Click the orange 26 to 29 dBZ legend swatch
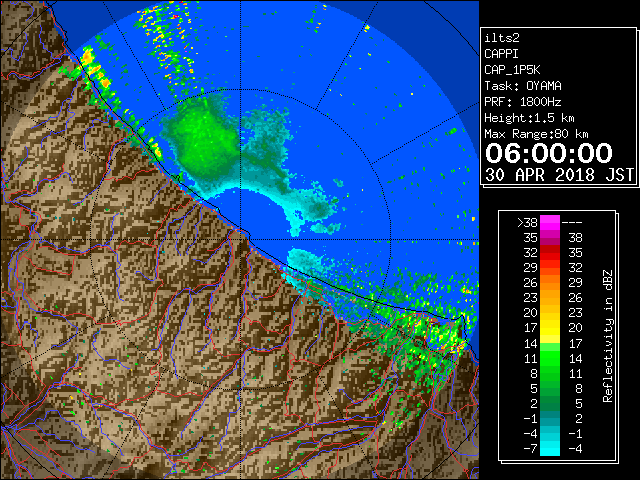This screenshot has height=480, width=640. tap(550, 283)
